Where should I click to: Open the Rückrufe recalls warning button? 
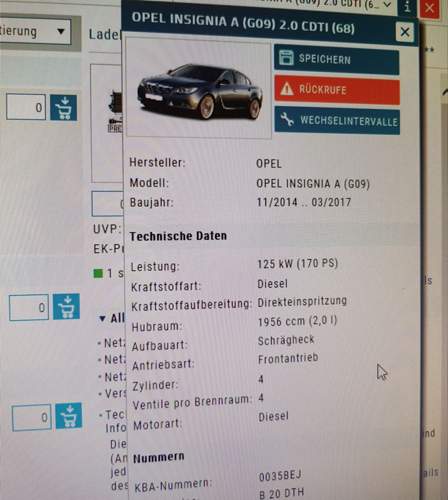coord(337,90)
